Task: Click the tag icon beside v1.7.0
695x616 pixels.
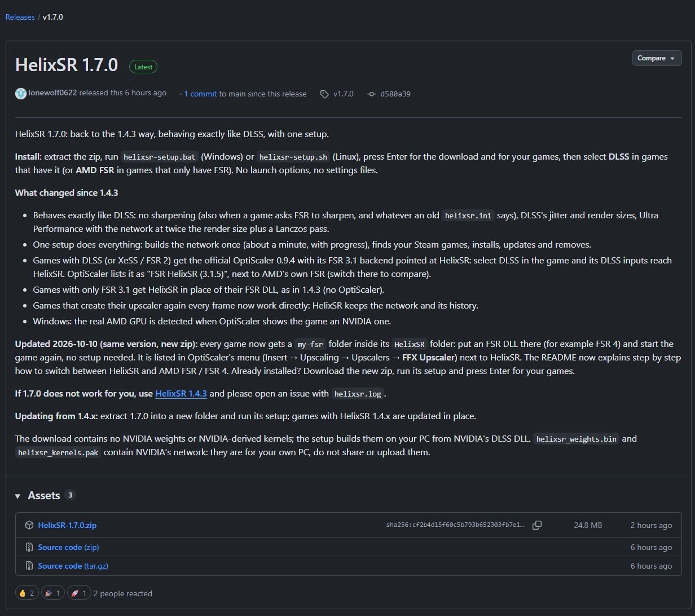Action: (324, 94)
